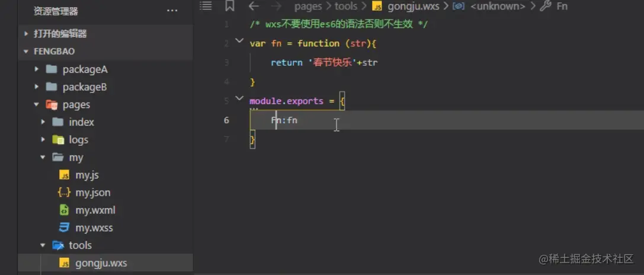This screenshot has height=275, width=644.
Task: Click the JS file icon in breadcrumb
Action: [377, 6]
